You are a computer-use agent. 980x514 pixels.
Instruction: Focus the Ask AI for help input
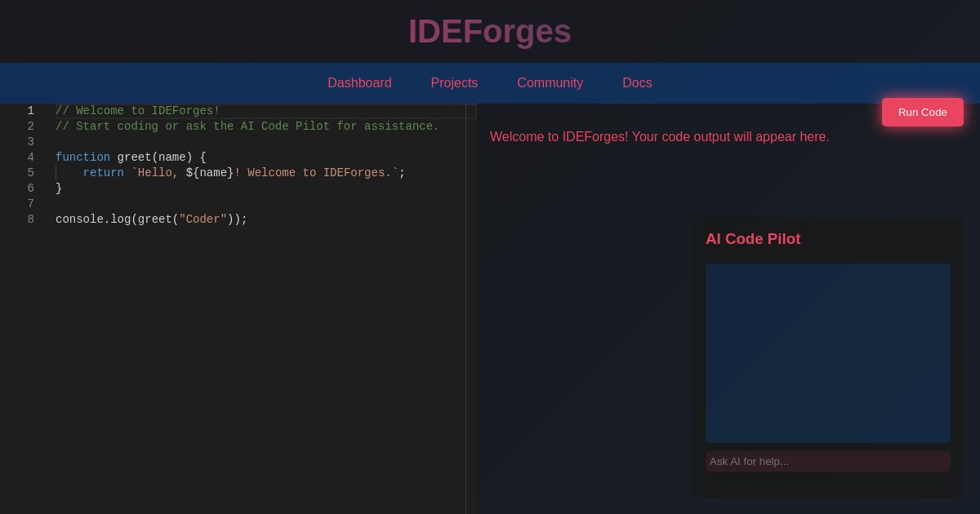(827, 461)
